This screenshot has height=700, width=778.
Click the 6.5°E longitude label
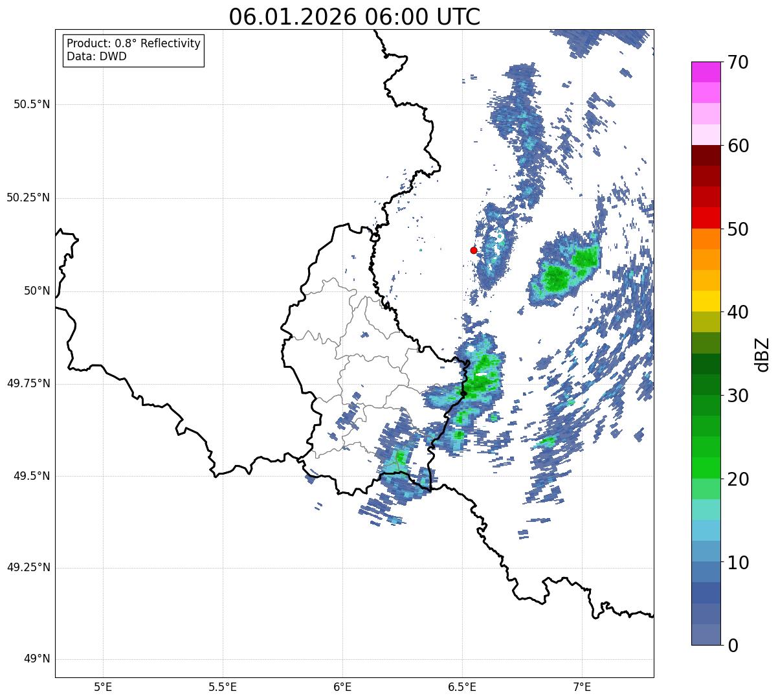[462, 687]
